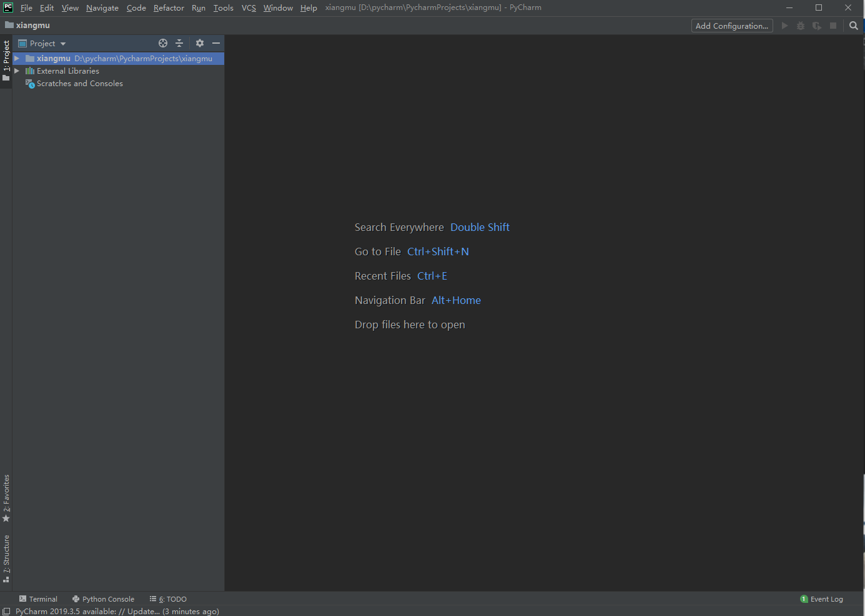Select Scratches and Consoles item
Screen dimensions: 865x616
(x=80, y=84)
